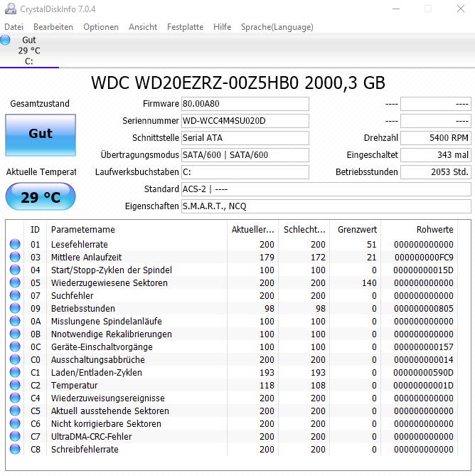Image resolution: width=475 pixels, height=476 pixels.
Task: Open the Bearbeiten menu
Action: (53, 27)
